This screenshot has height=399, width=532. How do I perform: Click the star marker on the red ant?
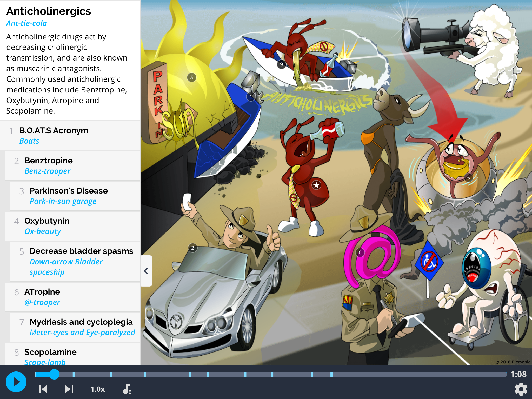coord(316,185)
